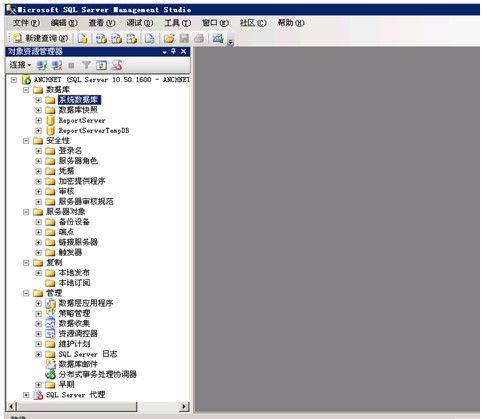Open the 社区(C) menu
Image resolution: width=487 pixels, height=419 pixels.
point(253,23)
